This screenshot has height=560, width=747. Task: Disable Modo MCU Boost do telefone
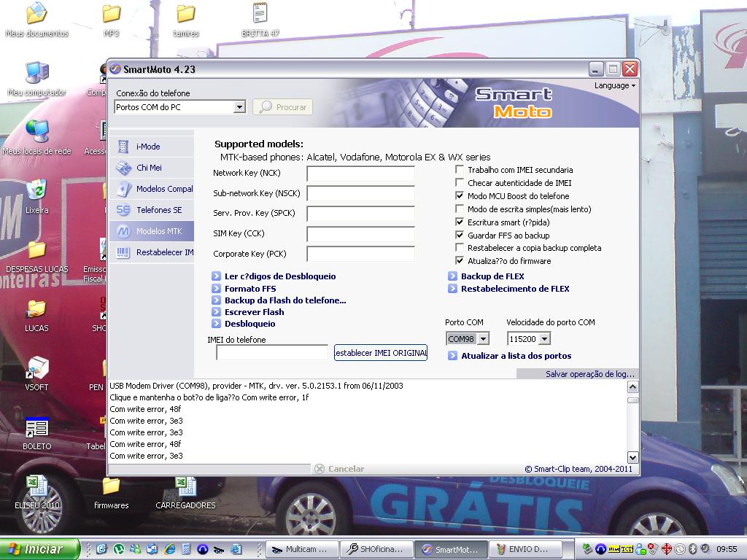click(x=460, y=196)
